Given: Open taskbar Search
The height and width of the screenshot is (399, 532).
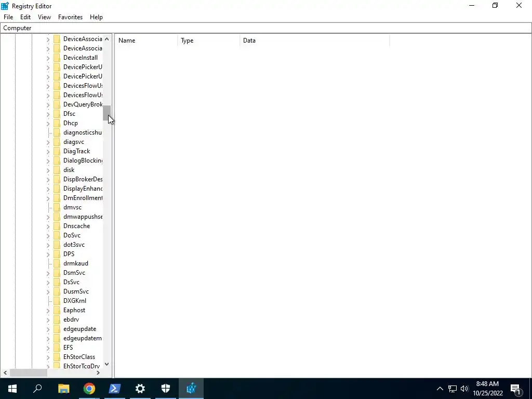Looking at the screenshot, I should (37, 389).
